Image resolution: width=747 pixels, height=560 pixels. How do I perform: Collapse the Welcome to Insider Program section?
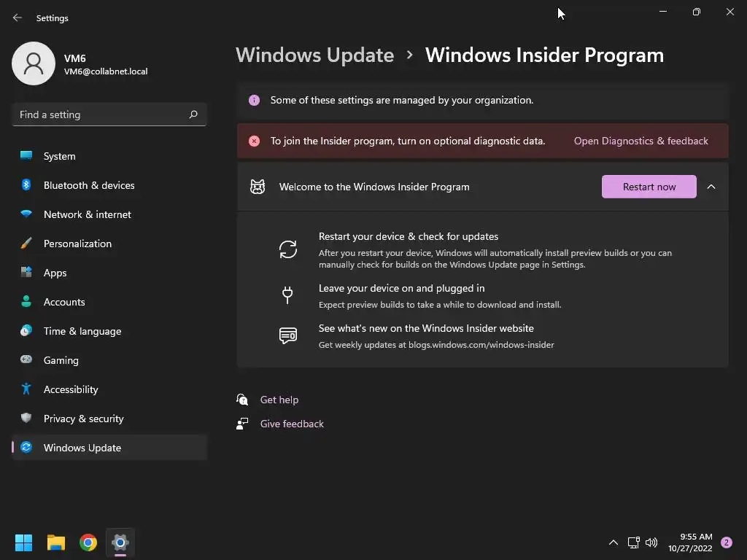pos(711,187)
